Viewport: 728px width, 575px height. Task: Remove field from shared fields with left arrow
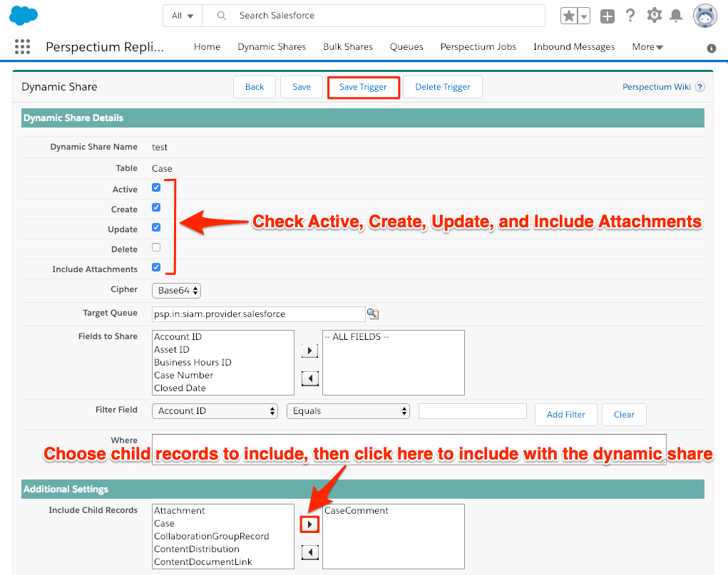tap(309, 378)
